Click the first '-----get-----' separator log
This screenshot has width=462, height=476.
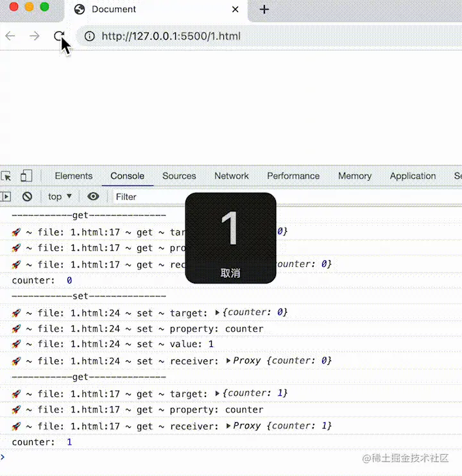point(231,216)
